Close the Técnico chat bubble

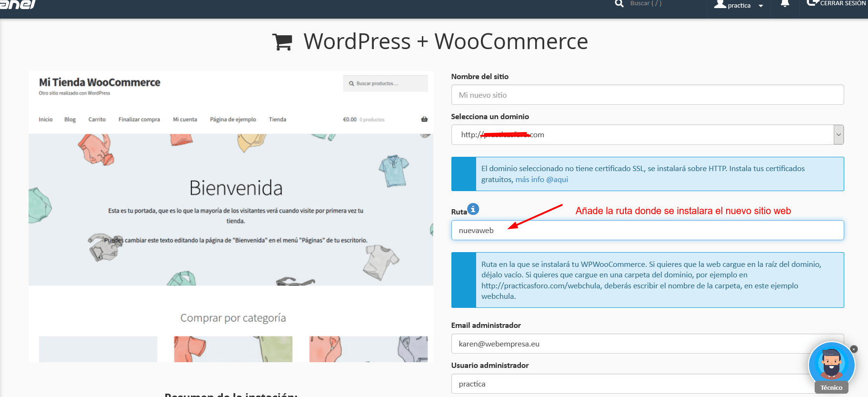tap(854, 349)
